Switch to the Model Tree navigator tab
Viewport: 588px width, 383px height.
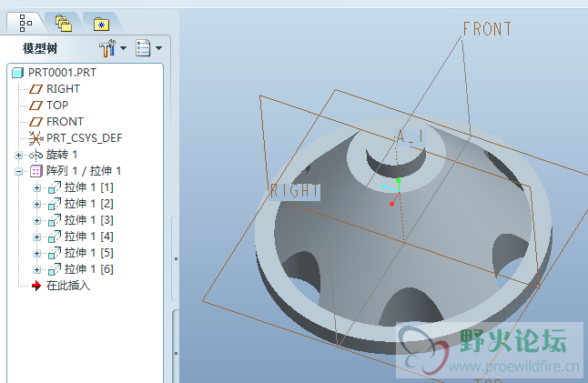click(25, 24)
